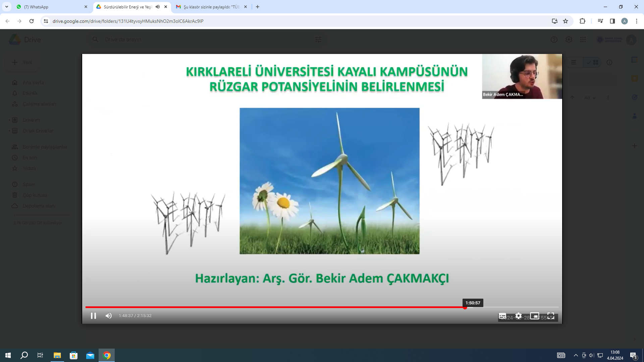Reload the current page
Image resolution: width=644 pixels, height=362 pixels.
coord(32,21)
